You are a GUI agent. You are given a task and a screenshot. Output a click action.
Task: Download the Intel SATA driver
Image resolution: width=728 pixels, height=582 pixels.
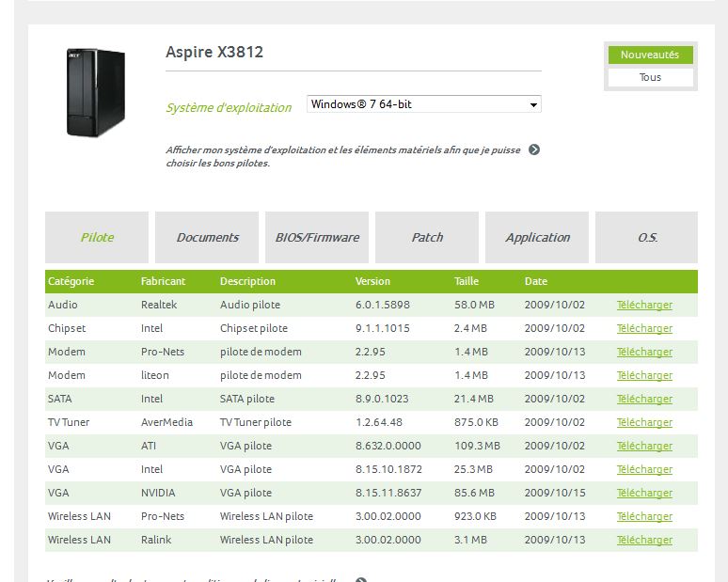[644, 400]
